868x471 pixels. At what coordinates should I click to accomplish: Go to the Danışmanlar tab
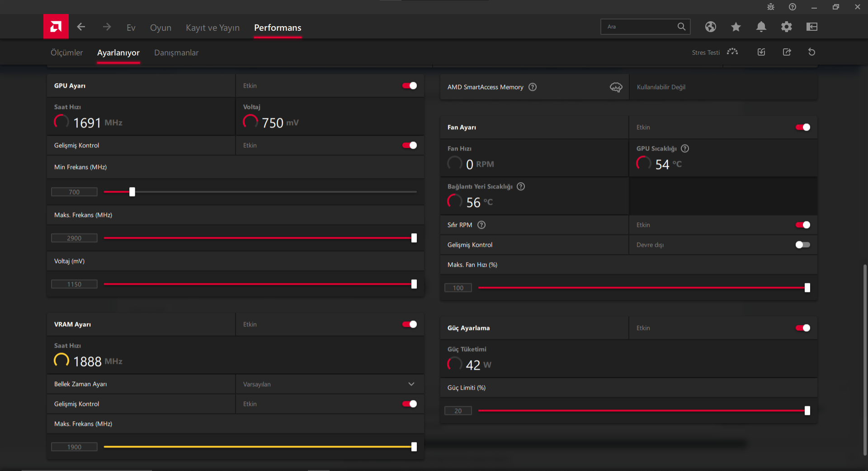(x=176, y=53)
